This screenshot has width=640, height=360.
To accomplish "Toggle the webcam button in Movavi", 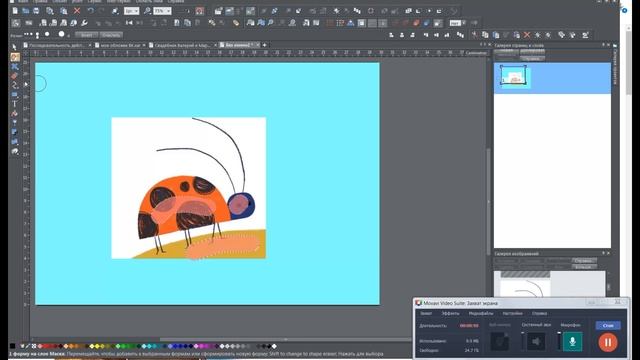I will click(500, 342).
